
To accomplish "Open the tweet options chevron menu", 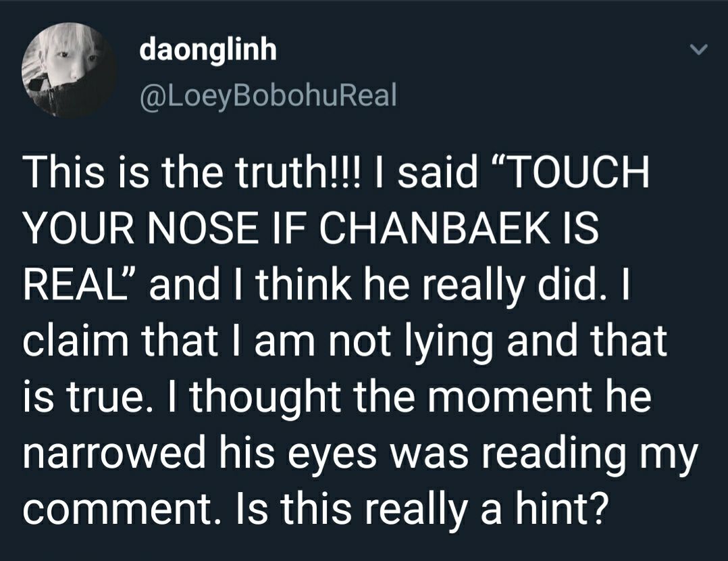I will coord(698,49).
